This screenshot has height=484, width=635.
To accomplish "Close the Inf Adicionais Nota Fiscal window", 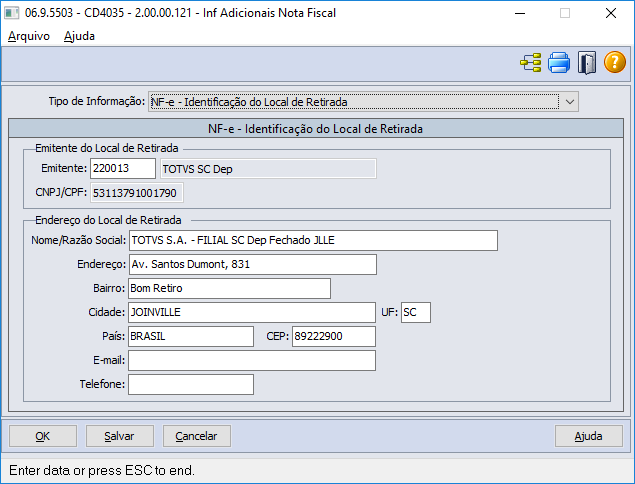I will [x=611, y=13].
